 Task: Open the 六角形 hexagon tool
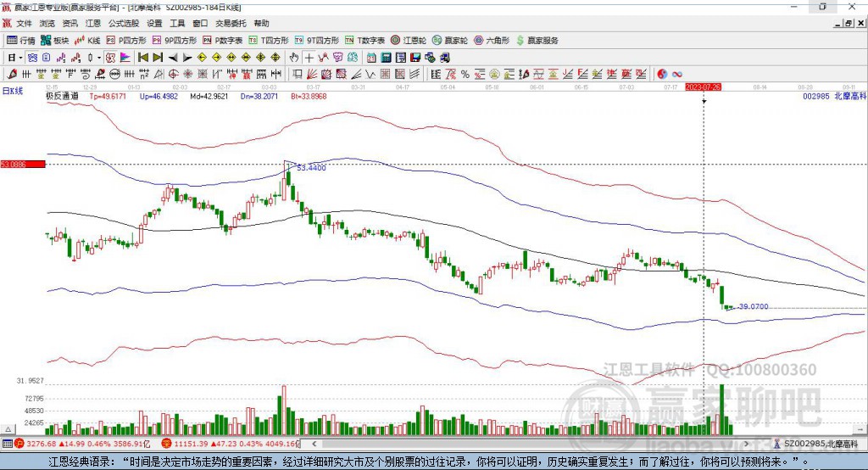pyautogui.click(x=492, y=41)
